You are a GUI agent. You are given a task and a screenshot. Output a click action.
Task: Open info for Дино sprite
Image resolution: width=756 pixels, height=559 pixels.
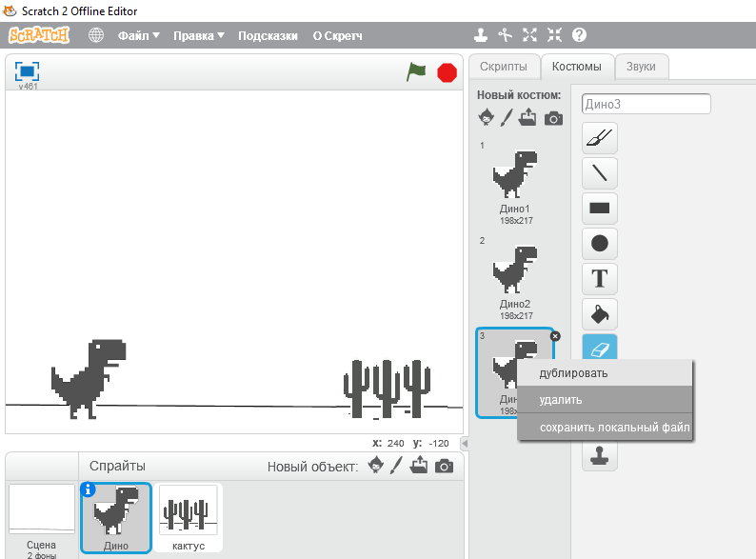88,489
